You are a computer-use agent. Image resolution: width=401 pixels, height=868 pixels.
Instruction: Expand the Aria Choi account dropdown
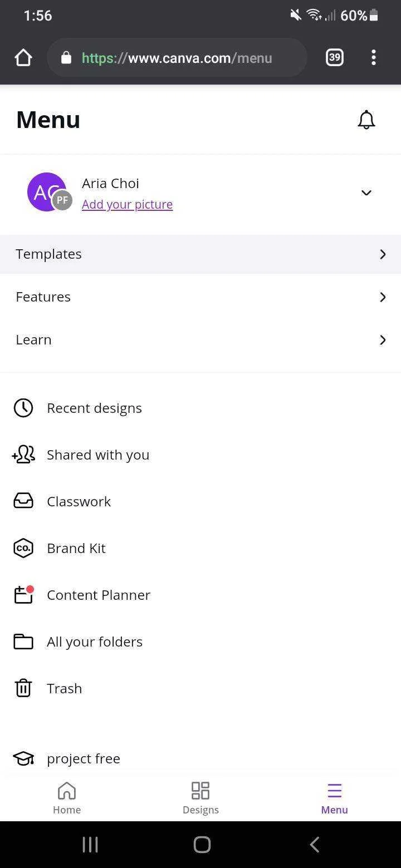pyautogui.click(x=366, y=193)
